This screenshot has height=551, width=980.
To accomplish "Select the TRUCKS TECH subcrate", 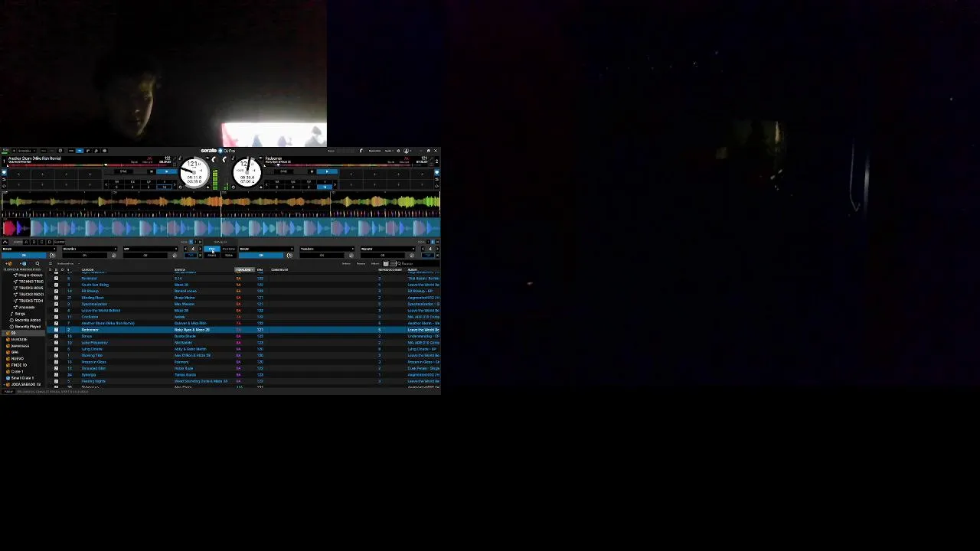I will [x=29, y=301].
